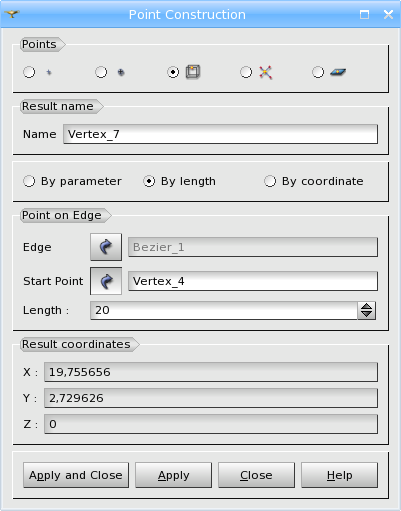This screenshot has width=401, height=511.
Task: Click the Length input field showing 20
Action: point(224,310)
